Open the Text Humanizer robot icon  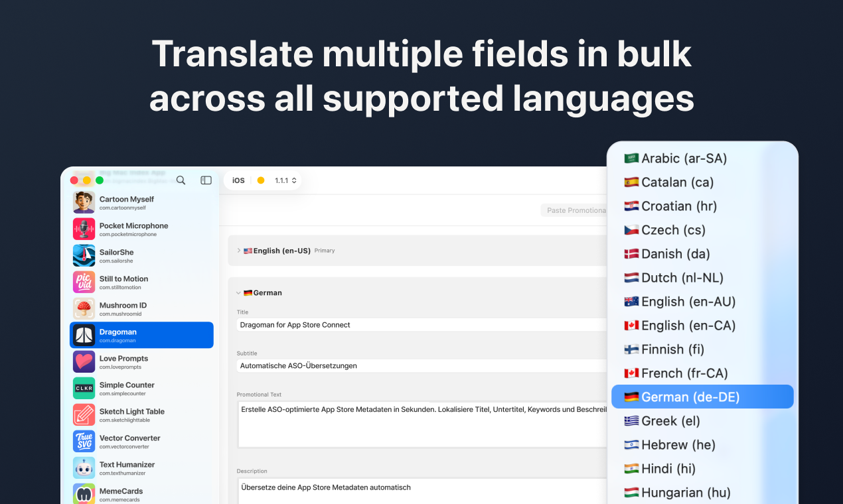(x=84, y=468)
